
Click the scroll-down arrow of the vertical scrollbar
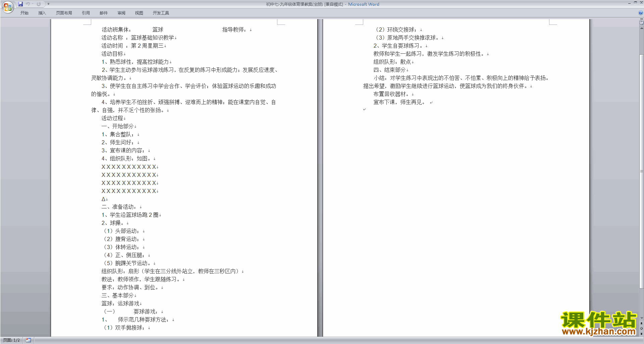(x=641, y=318)
